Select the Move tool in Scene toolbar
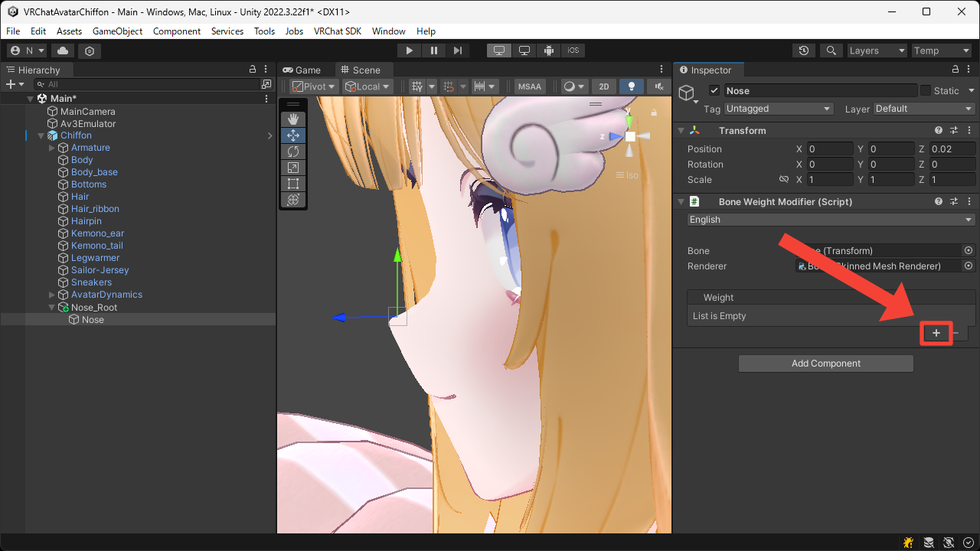The height and width of the screenshot is (551, 980). [293, 135]
